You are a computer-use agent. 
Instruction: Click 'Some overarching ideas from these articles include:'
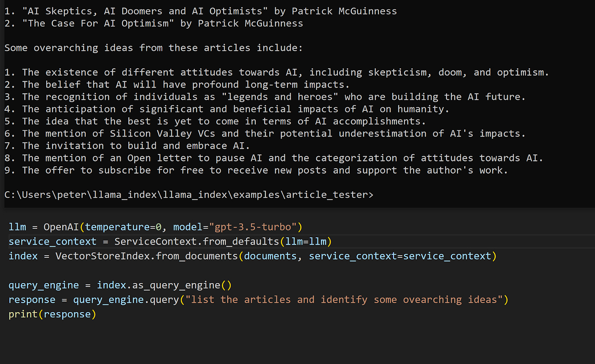click(x=154, y=48)
